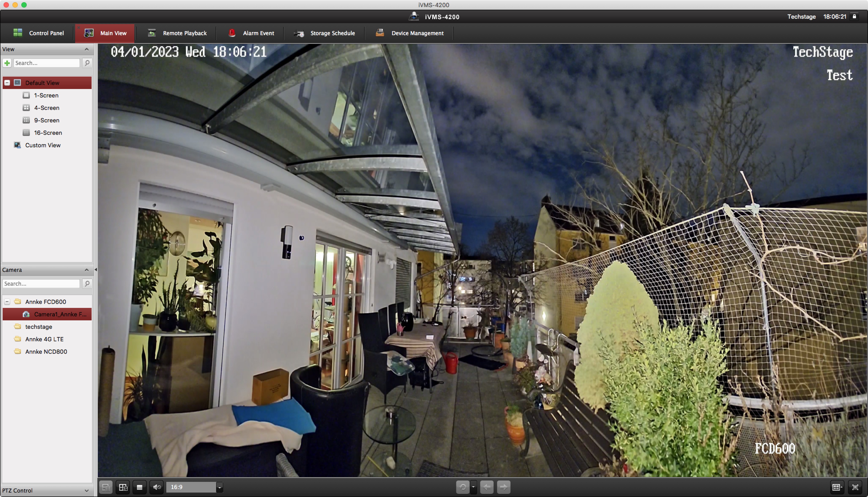
Task: Click the Camera panel search magnifier
Action: [87, 283]
